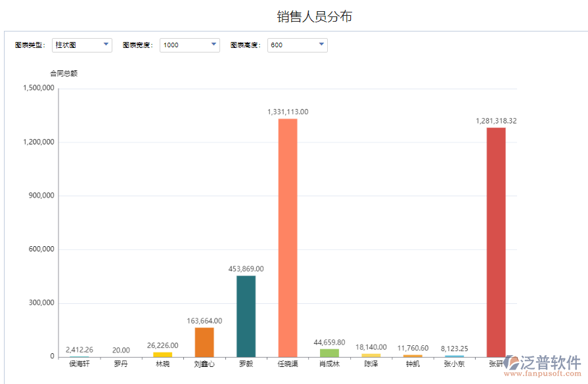The height and width of the screenshot is (384, 588).
Task: Click the value label 1,281,318.32
Action: (497, 121)
